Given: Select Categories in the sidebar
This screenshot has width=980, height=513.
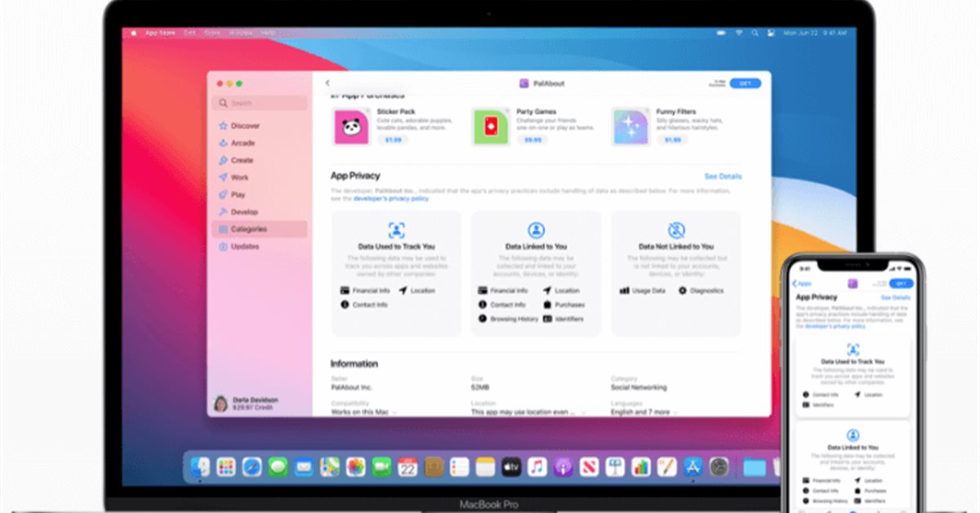Looking at the screenshot, I should (x=248, y=229).
